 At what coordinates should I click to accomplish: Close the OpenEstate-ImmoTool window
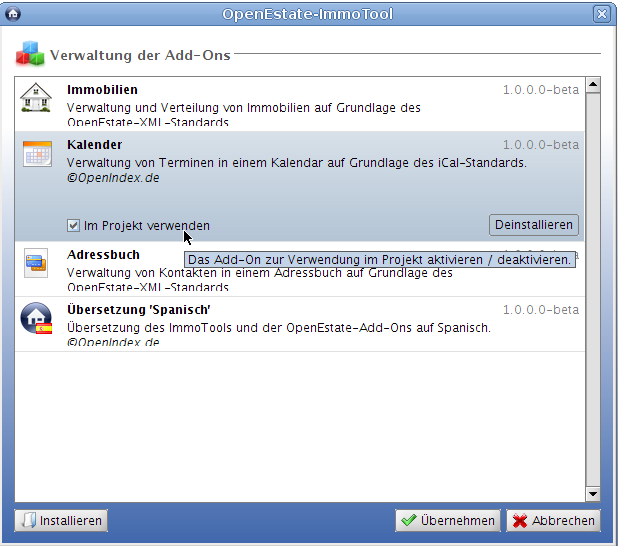601,14
